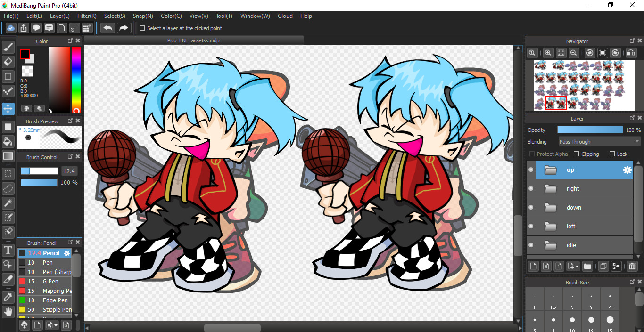Open the Blending mode dropdown
The height and width of the screenshot is (332, 644).
click(x=599, y=142)
